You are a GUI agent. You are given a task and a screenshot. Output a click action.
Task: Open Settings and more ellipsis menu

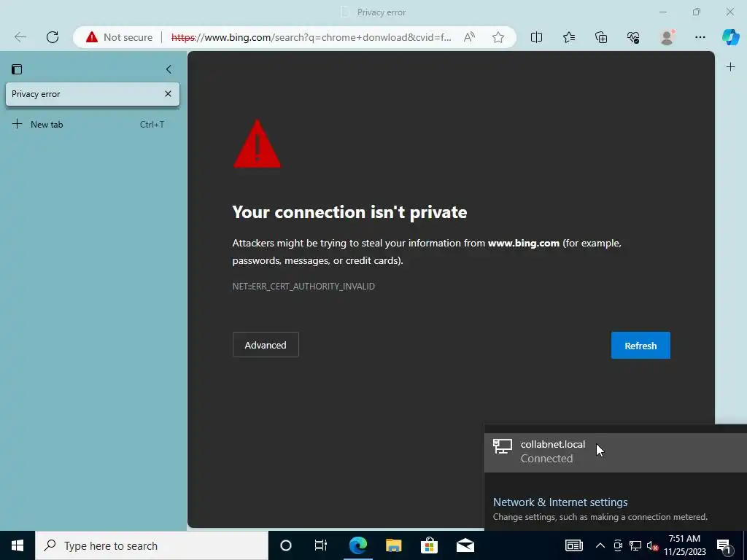[x=700, y=37]
